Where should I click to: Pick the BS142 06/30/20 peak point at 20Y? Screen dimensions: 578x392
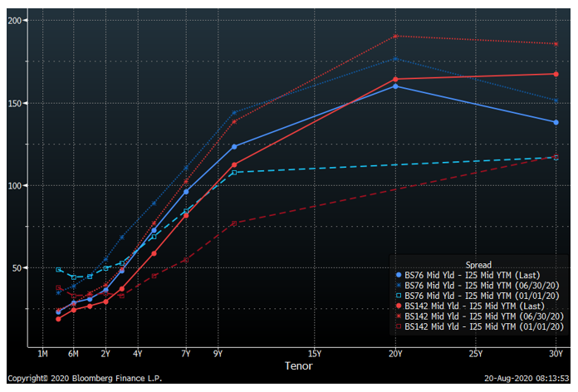(395, 36)
